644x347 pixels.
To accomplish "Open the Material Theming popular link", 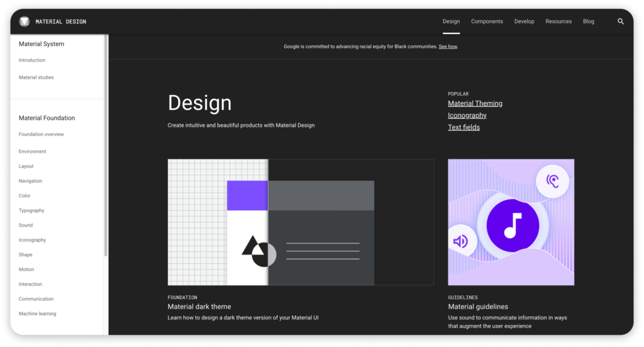I will [475, 104].
